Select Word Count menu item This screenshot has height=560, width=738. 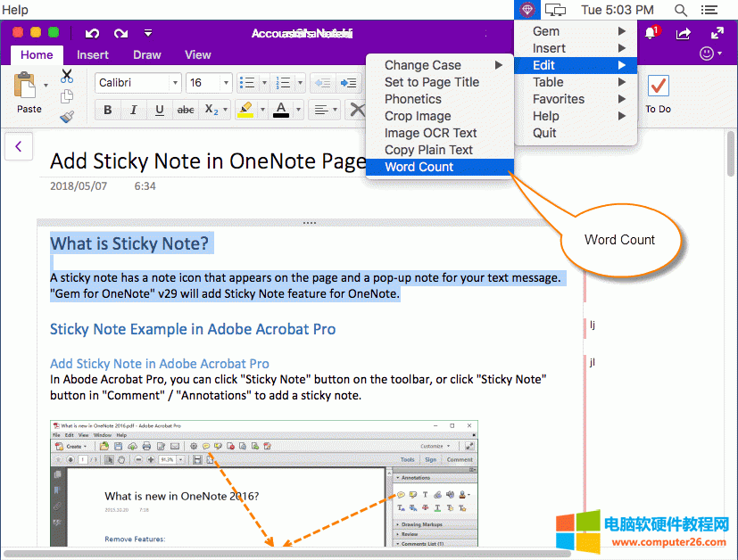pyautogui.click(x=419, y=167)
